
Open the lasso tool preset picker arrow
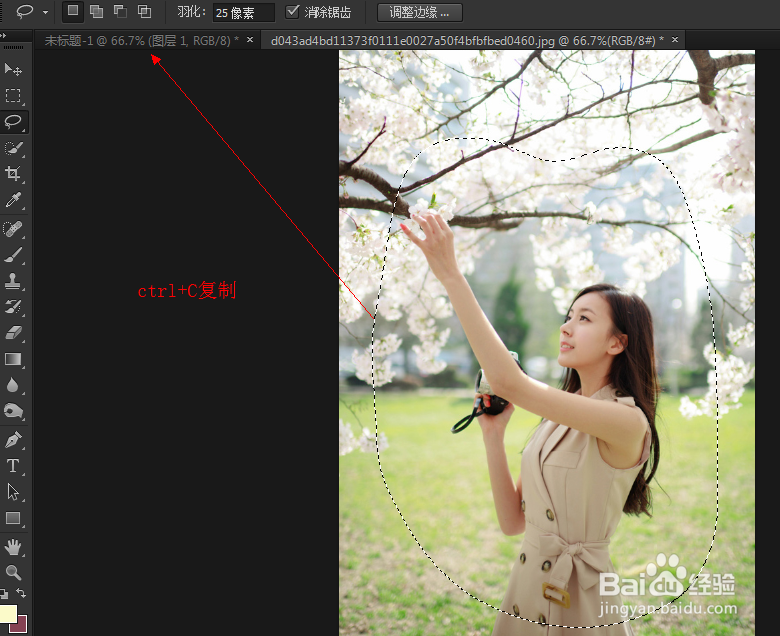pos(45,12)
